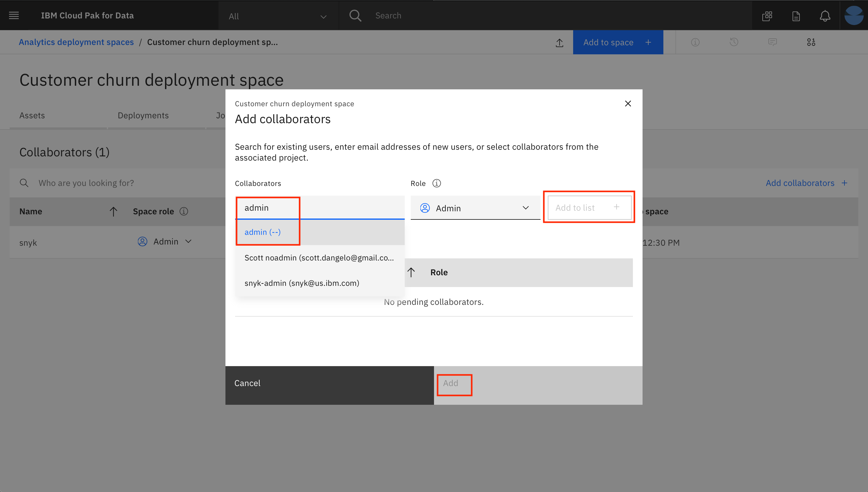868x492 pixels.
Task: Switch to the Assets tab
Action: click(x=32, y=116)
